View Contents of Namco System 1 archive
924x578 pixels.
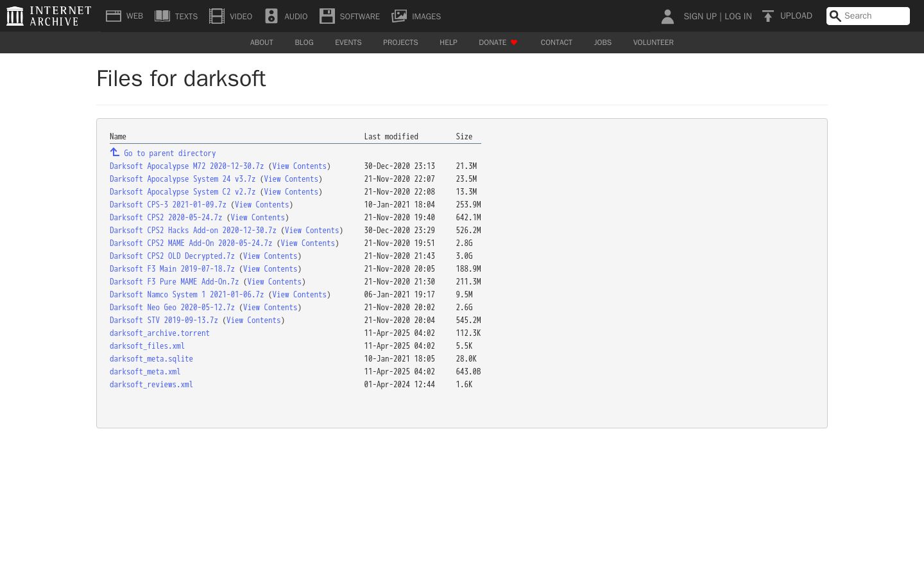point(300,295)
